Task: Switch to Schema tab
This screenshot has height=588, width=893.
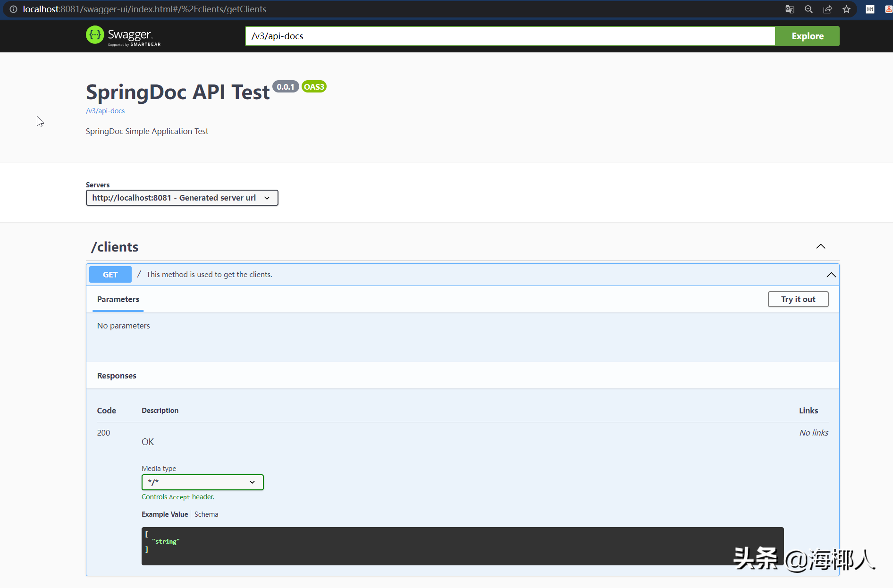Action: [x=206, y=514]
